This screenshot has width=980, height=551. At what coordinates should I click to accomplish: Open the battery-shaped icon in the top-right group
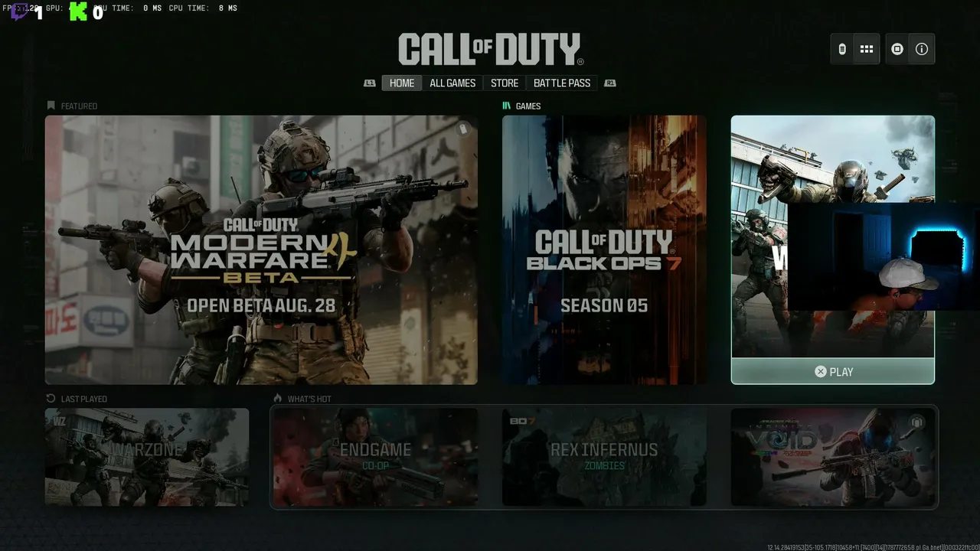[842, 49]
